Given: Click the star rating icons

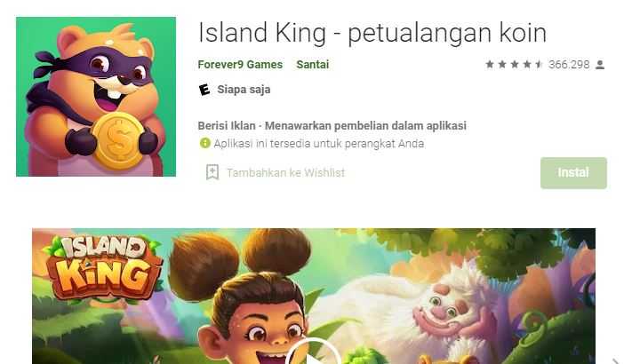Looking at the screenshot, I should (514, 65).
